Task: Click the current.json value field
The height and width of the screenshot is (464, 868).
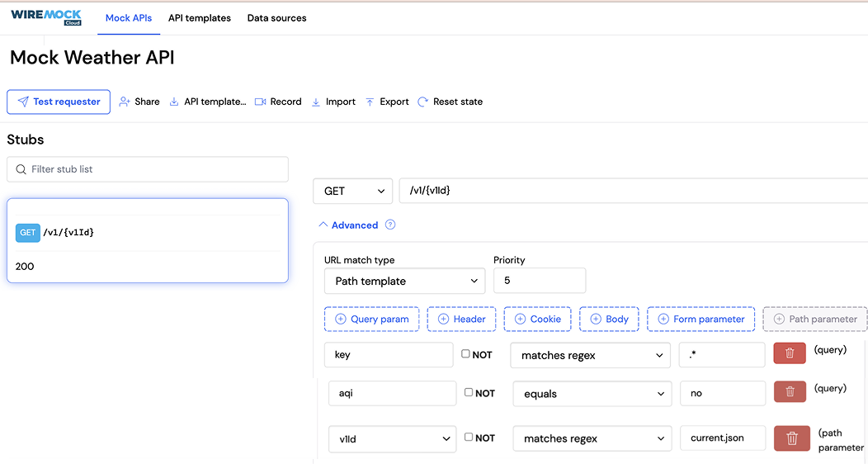Action: (x=723, y=438)
